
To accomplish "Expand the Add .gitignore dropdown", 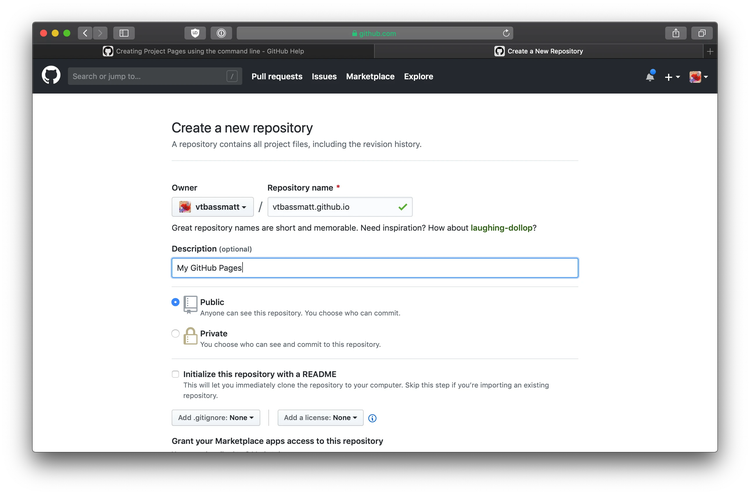I will 215,417.
